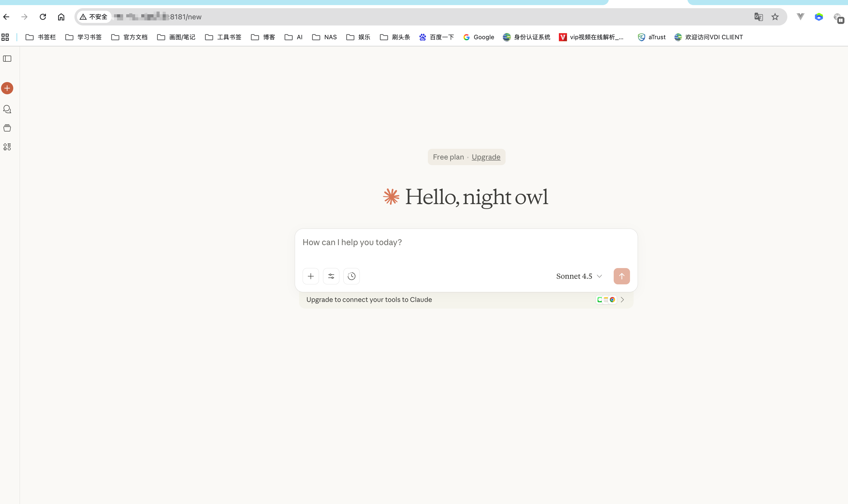This screenshot has width=848, height=504.
Task: Toggle the sidebar panel icon
Action: [x=7, y=59]
